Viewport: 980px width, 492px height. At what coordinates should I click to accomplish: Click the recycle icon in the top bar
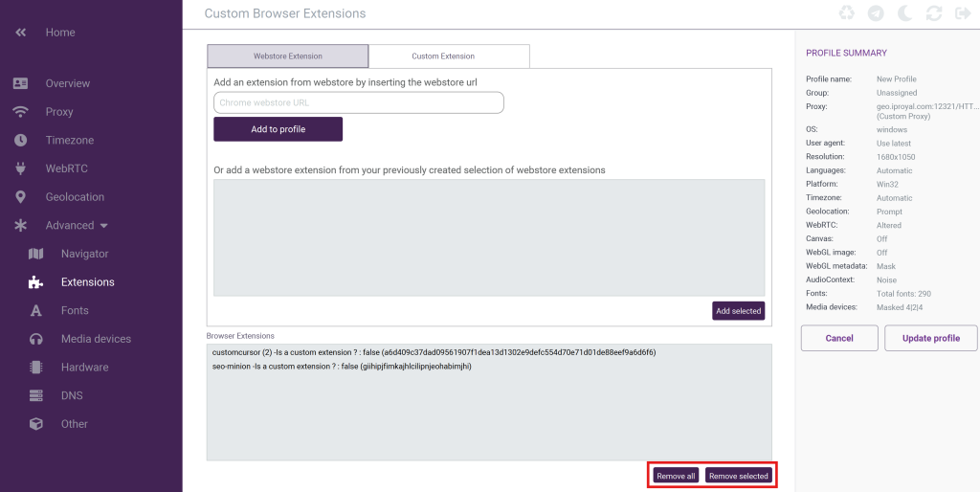pyautogui.click(x=846, y=13)
